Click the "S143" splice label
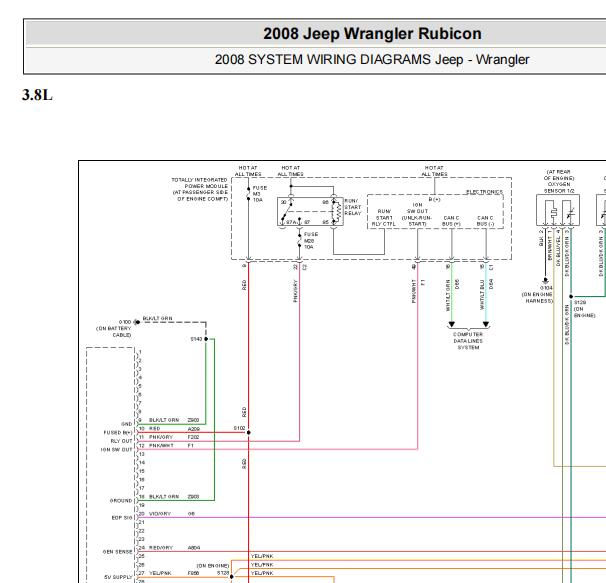This screenshot has width=606, height=583. pos(196,339)
